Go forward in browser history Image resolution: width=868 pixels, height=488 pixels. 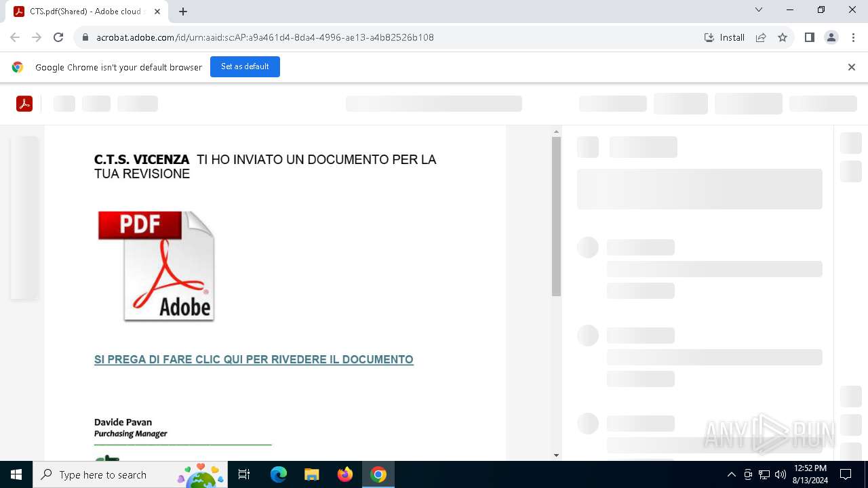click(37, 37)
